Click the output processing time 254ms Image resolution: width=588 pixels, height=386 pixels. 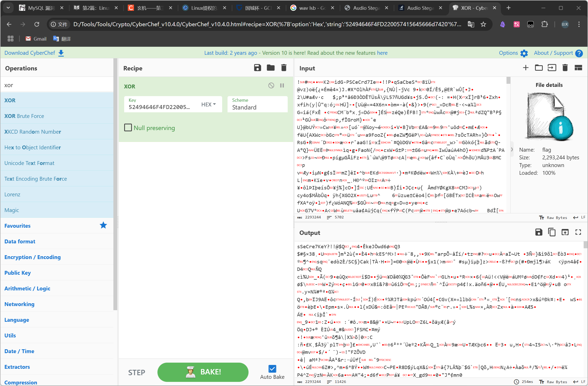(x=523, y=382)
